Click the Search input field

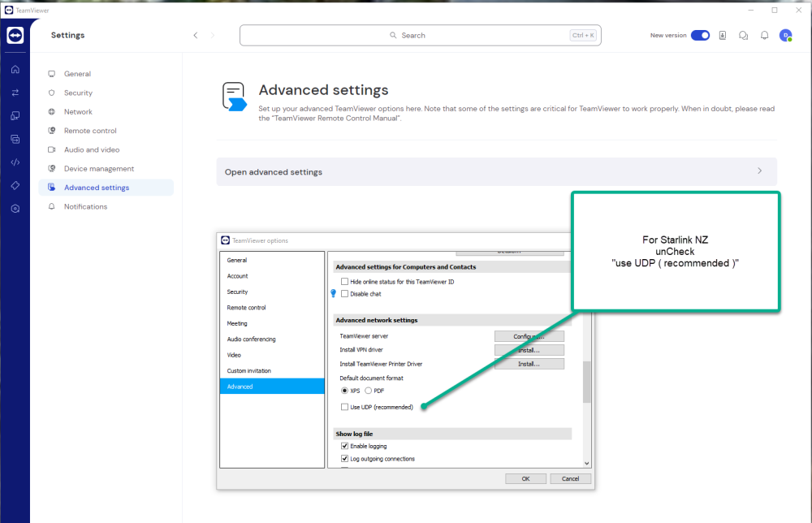tap(420, 35)
